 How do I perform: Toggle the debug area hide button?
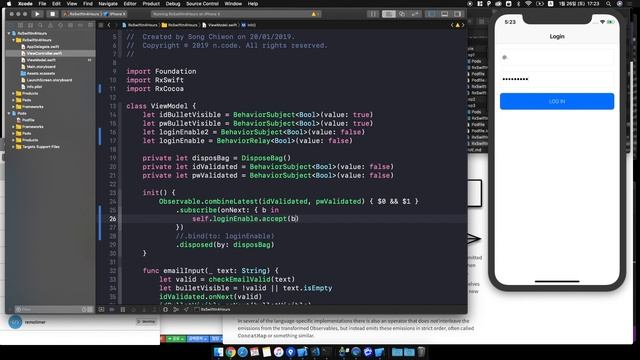click(101, 309)
